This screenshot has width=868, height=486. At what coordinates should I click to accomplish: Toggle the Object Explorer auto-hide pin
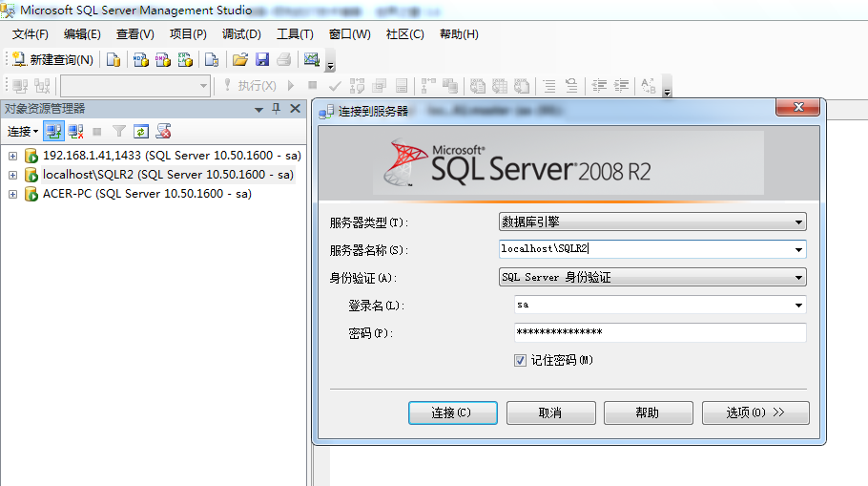[277, 109]
